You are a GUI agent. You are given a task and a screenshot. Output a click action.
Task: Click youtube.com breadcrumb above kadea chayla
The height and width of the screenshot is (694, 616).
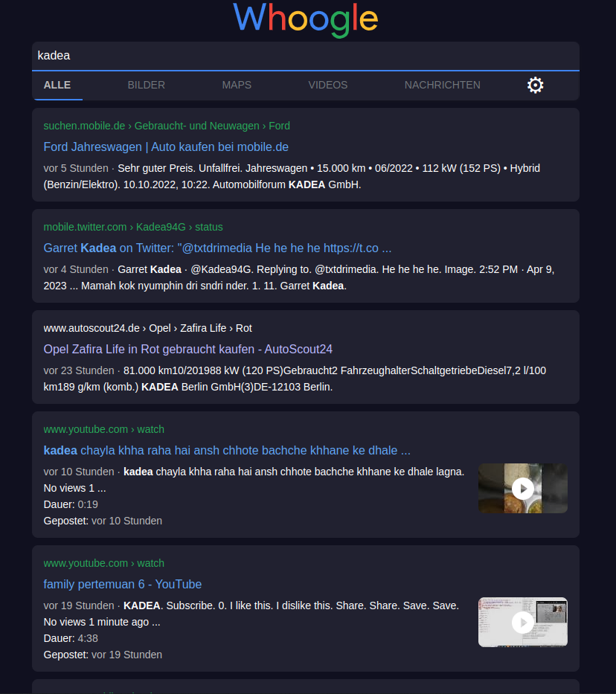click(x=104, y=429)
